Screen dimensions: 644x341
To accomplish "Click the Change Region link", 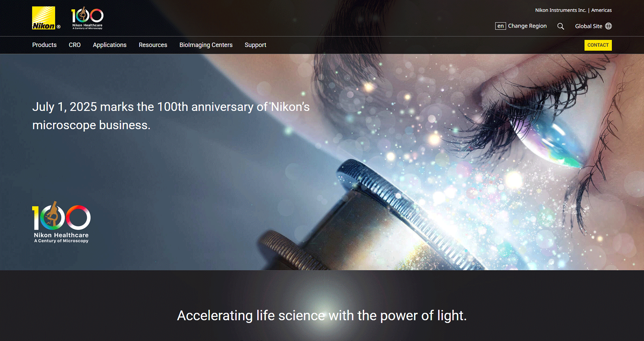I will [527, 26].
